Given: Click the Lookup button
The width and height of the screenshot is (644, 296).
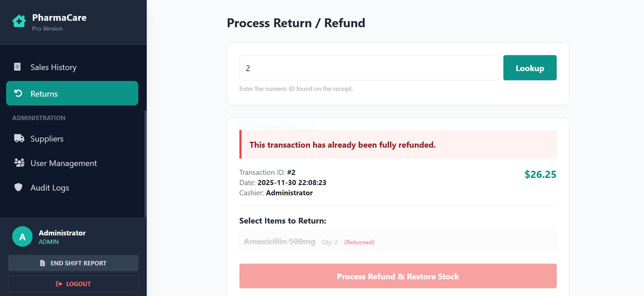Looking at the screenshot, I should click(530, 68).
